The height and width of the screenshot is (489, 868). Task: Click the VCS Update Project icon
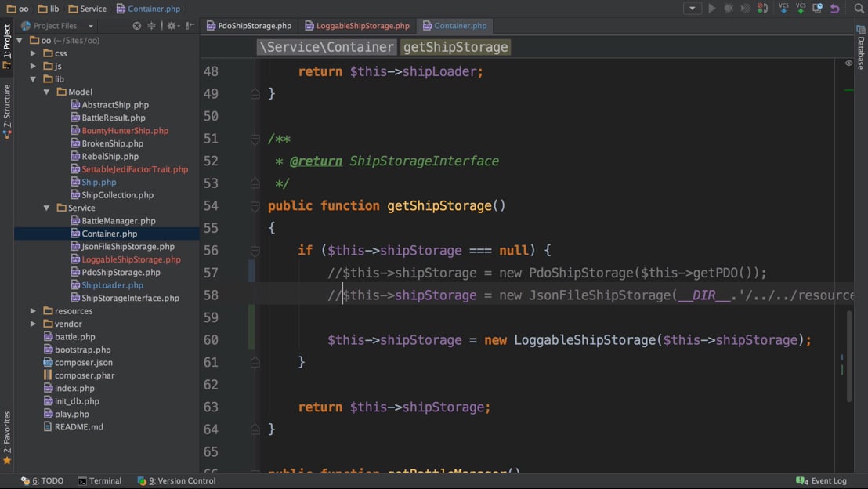[783, 9]
